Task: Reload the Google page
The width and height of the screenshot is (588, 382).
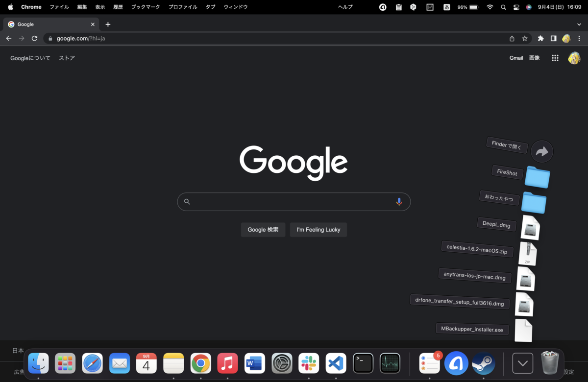Action: click(x=34, y=38)
